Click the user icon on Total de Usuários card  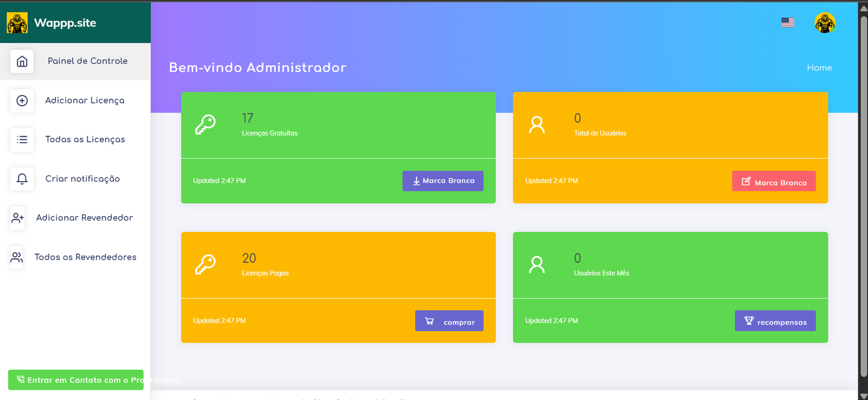(537, 125)
